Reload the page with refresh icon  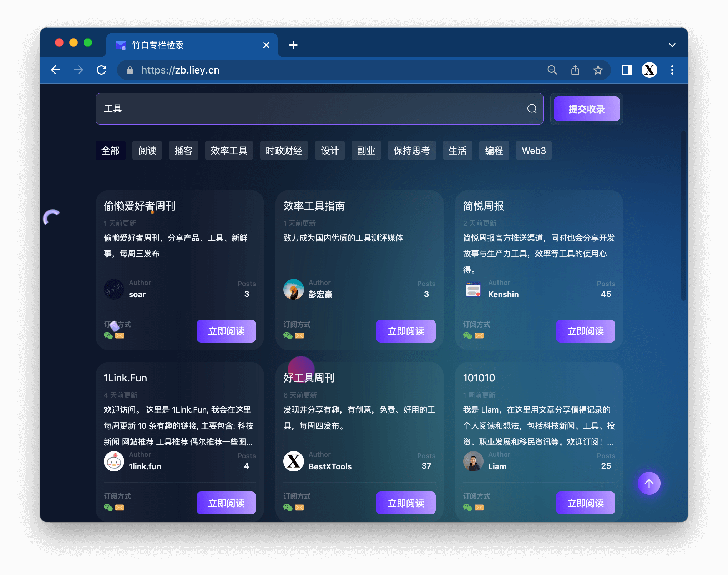(102, 70)
